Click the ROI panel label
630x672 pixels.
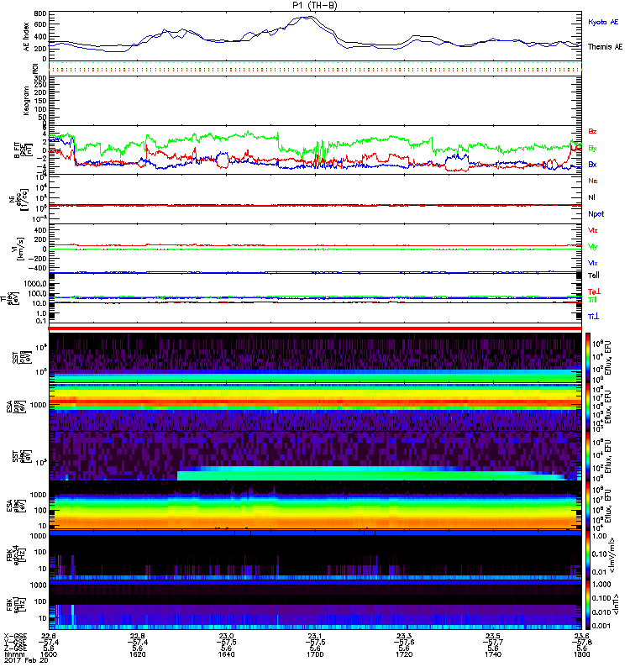pyautogui.click(x=35, y=69)
